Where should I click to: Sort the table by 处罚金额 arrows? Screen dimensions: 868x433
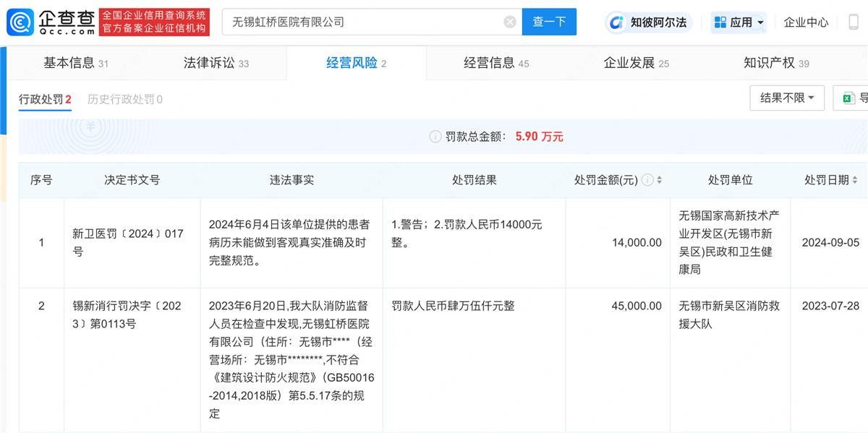[x=659, y=180]
